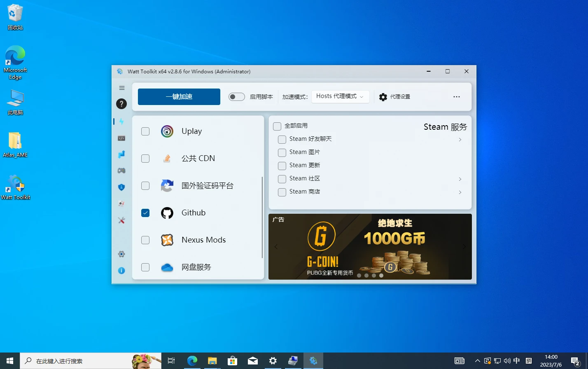
Task: Open the Hosts 代理模式 dropdown
Action: pyautogui.click(x=340, y=96)
